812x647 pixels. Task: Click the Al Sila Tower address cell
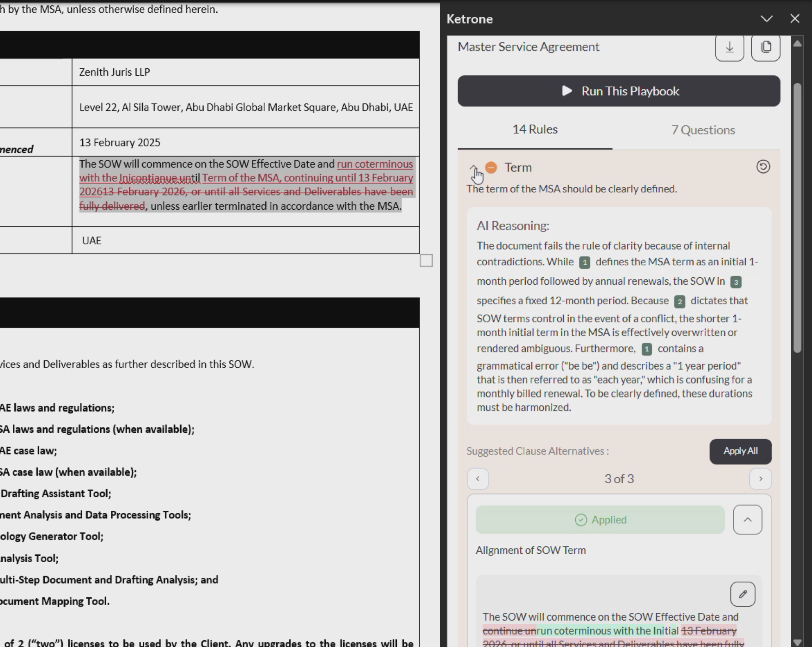(246, 107)
